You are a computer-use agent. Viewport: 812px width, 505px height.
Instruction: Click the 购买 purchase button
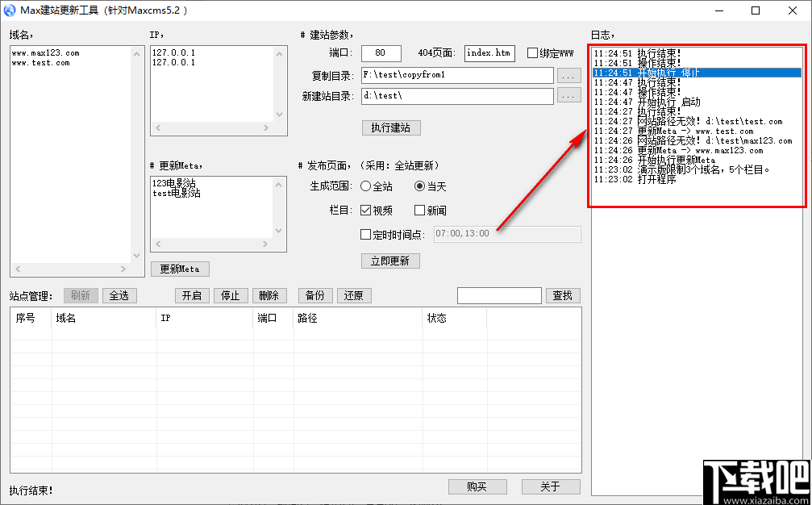tap(477, 486)
